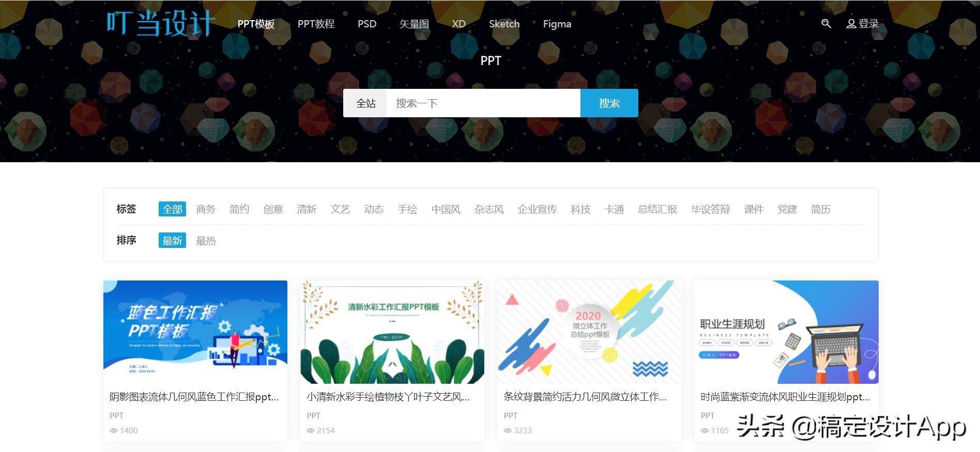This screenshot has height=452, width=980.
Task: Select the 最新 sort option
Action: (x=172, y=241)
